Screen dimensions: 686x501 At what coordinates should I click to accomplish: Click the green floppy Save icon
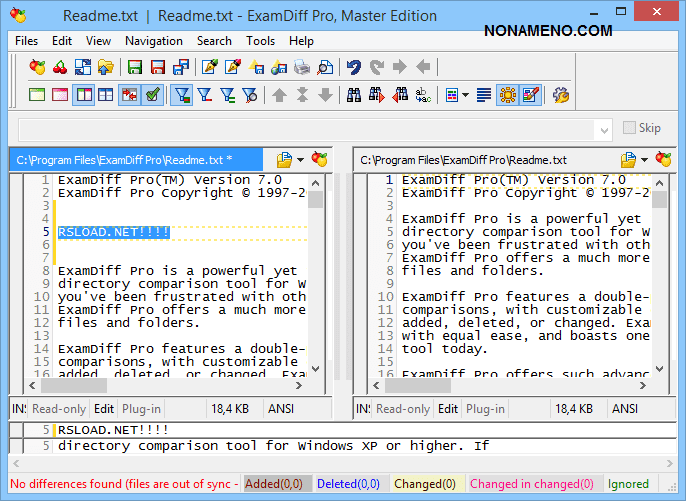(134, 67)
